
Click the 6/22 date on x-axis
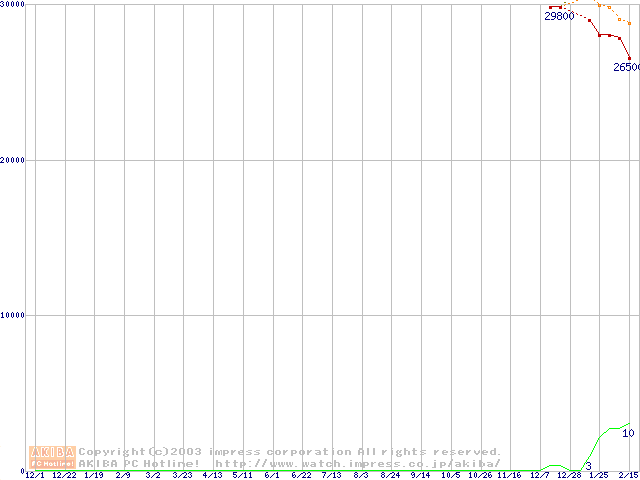click(x=301, y=475)
